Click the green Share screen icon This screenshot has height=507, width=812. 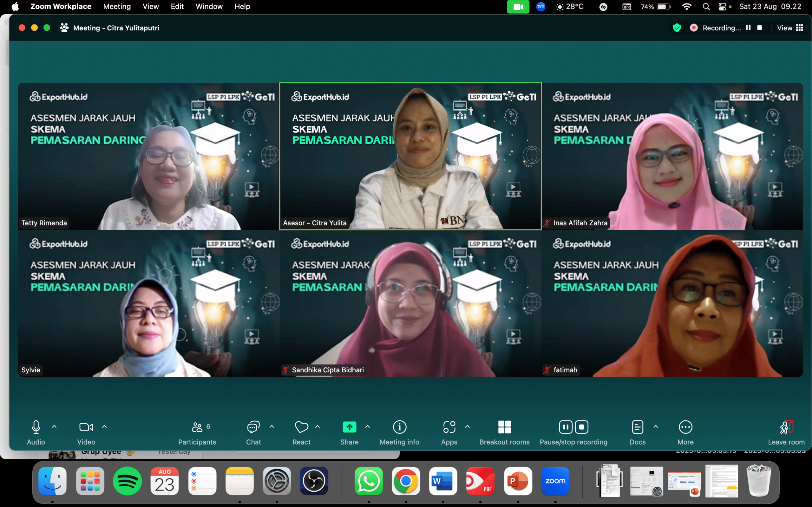tap(349, 427)
